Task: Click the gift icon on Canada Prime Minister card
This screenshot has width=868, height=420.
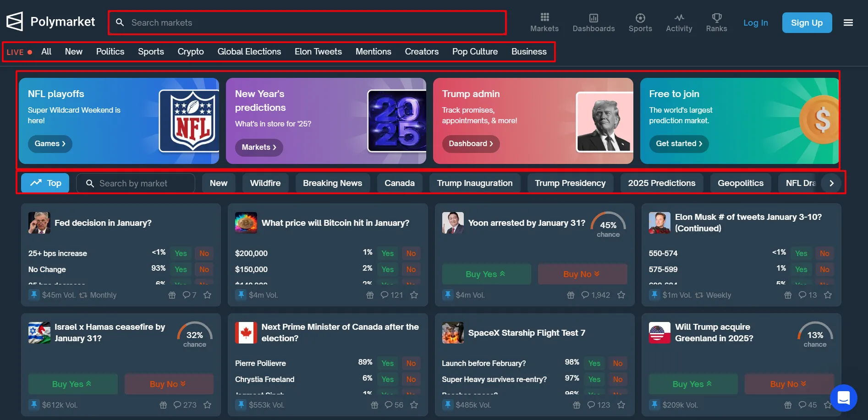Action: pos(374,405)
